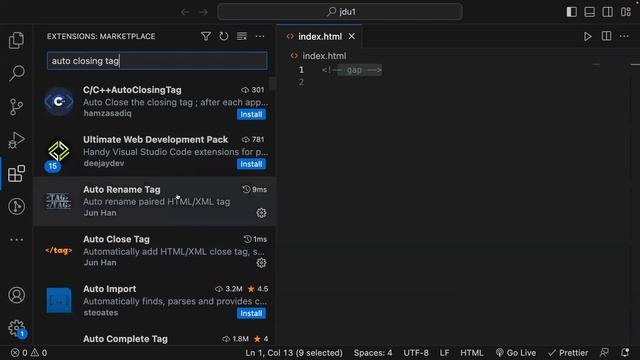Open the Run and Debug view
Screen dimensions: 640x360
[x=16, y=140]
